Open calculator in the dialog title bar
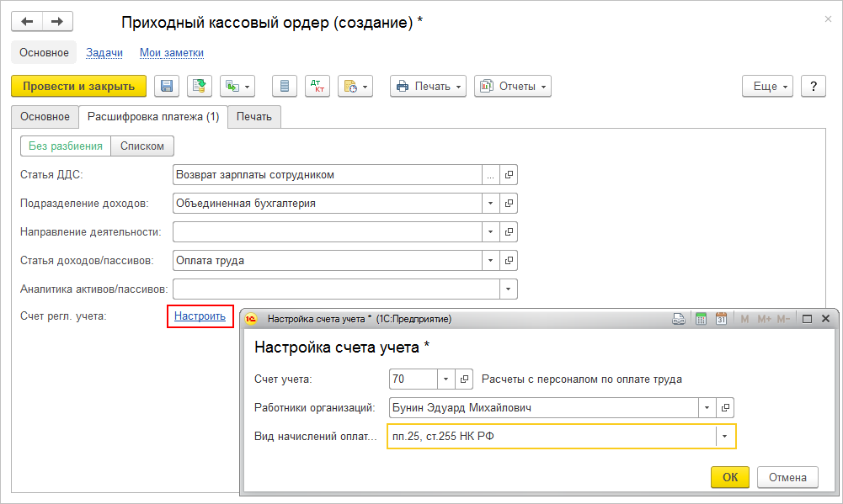The width and height of the screenshot is (843, 504). click(700, 319)
